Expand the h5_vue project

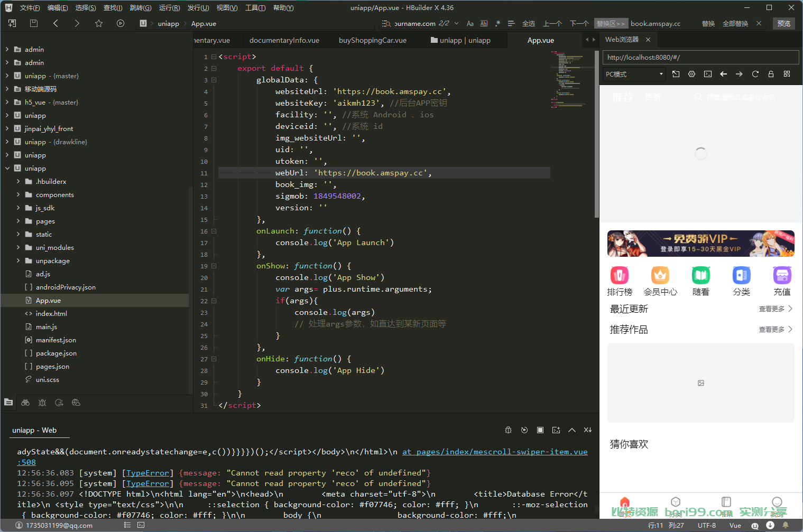[7, 102]
